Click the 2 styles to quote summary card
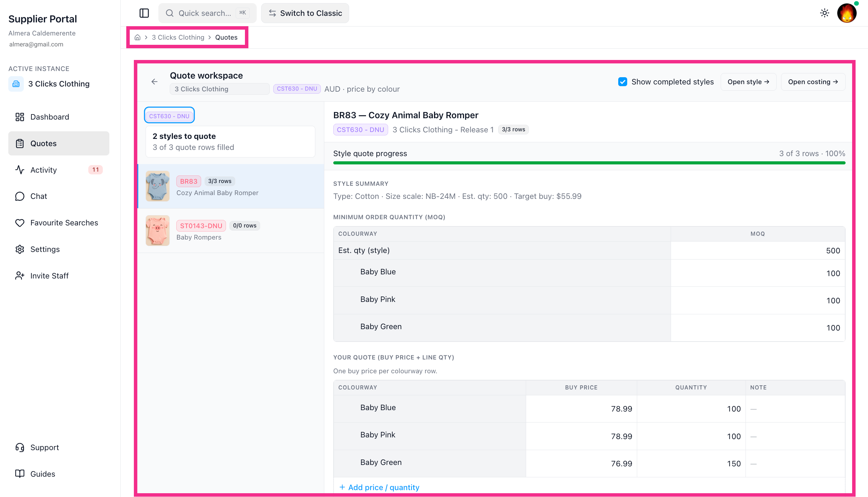Viewport: 868px width, 497px height. click(x=230, y=142)
